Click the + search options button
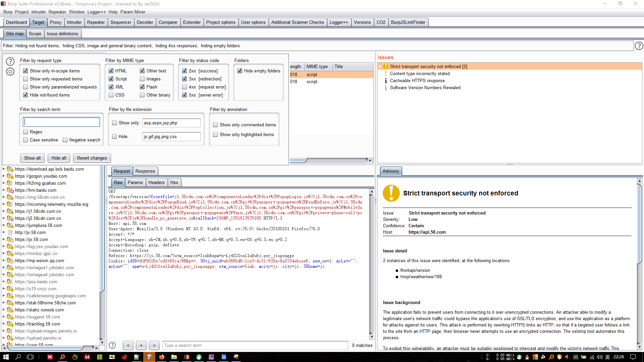Viewport: 644px width, 362px height. pos(141,346)
